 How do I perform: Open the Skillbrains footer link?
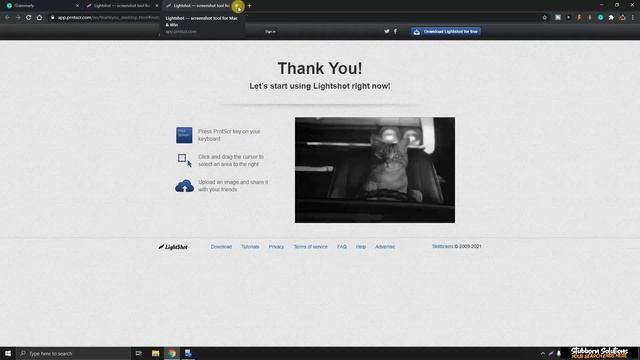pos(442,246)
